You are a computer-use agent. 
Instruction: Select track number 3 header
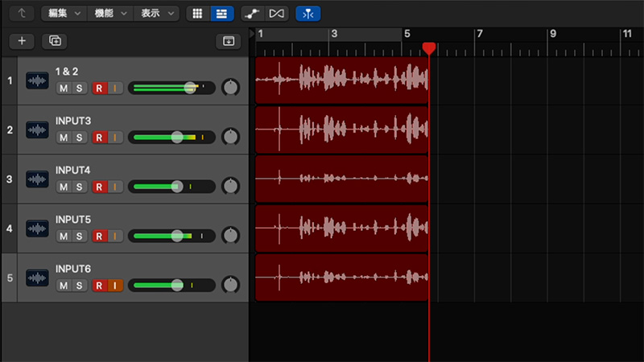(10, 179)
